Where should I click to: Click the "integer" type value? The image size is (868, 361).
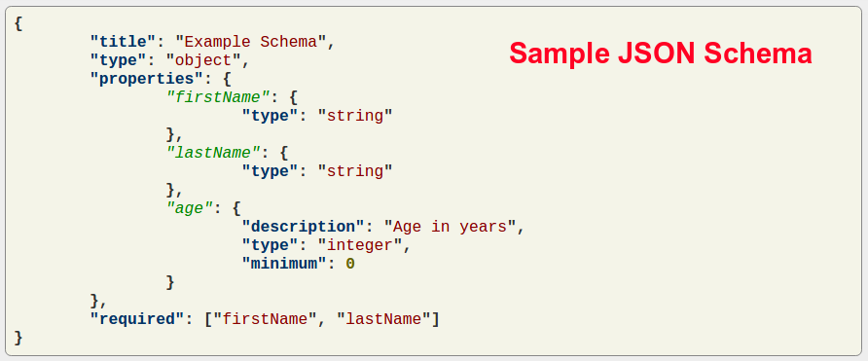359,245
